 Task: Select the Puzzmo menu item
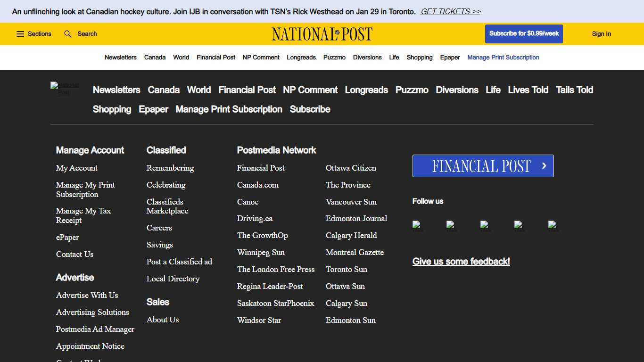[x=334, y=57]
